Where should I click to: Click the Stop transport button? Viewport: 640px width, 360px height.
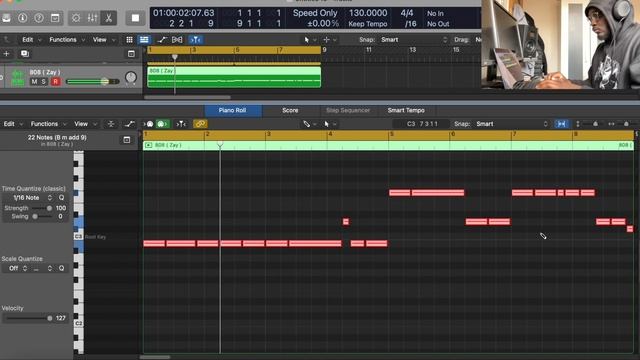[x=135, y=18]
